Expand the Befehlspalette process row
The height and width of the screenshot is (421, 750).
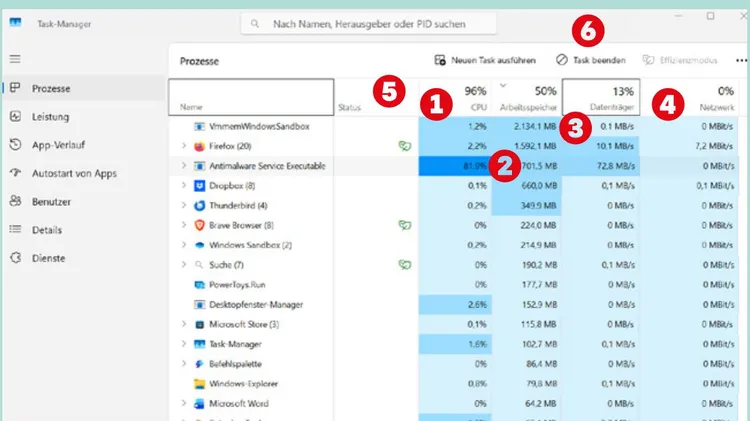click(184, 364)
